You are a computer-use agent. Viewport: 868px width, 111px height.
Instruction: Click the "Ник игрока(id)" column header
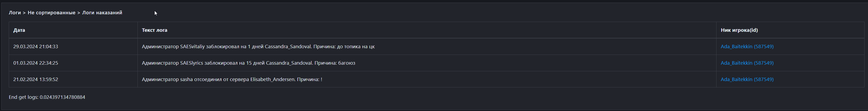tap(739, 30)
